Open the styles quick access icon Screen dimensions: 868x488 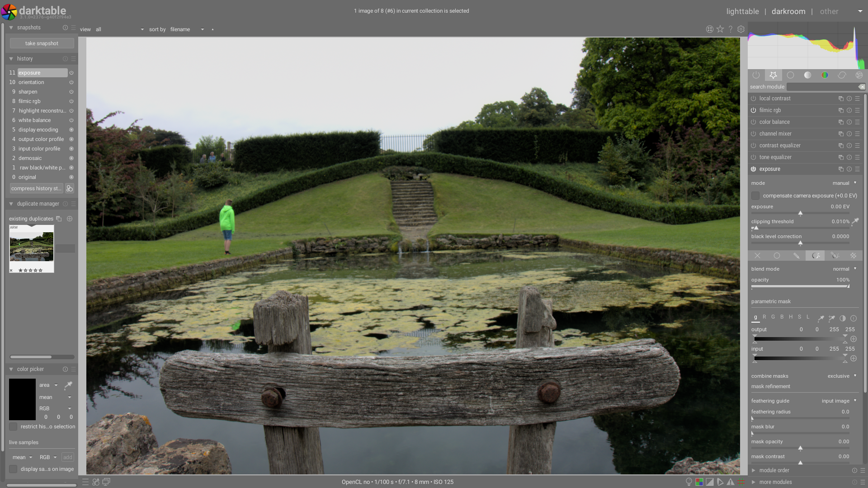point(96,482)
